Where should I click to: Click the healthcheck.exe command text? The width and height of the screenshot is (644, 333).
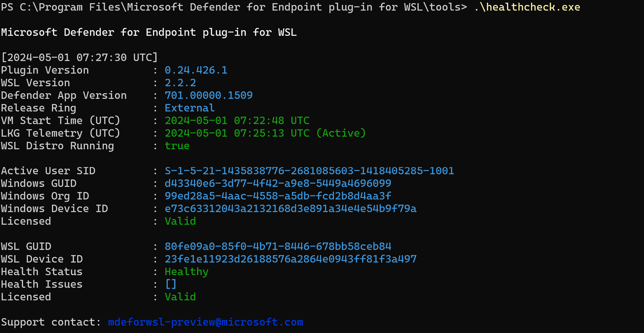pyautogui.click(x=527, y=7)
